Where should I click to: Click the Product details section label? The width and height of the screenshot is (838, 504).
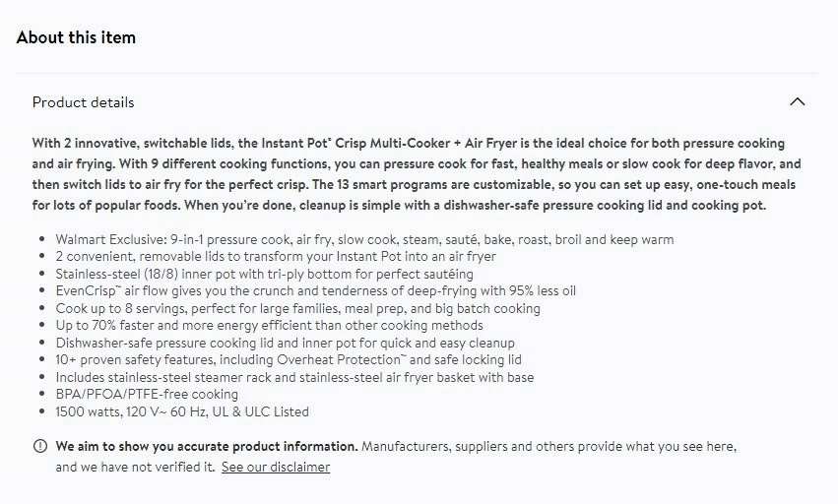point(84,102)
